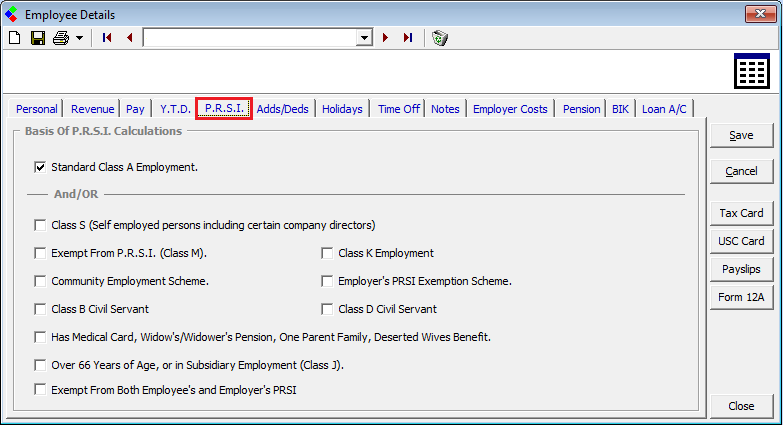Click the Payslips button

[x=741, y=269]
